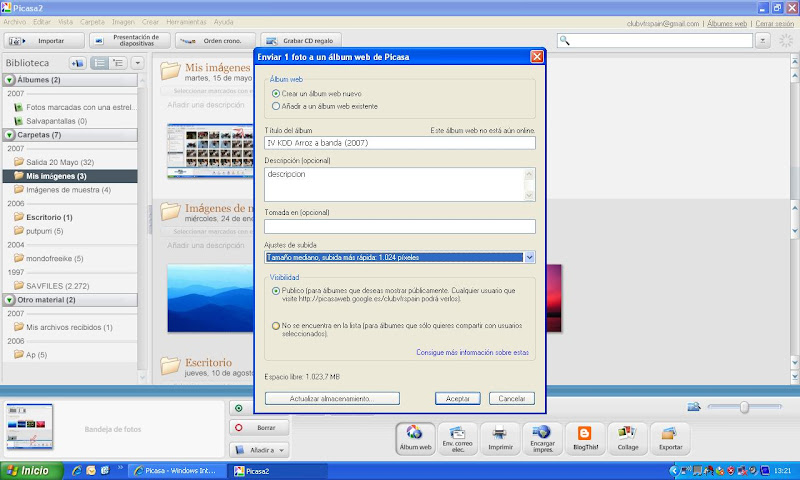Click the Aceptar button
Image resolution: width=800 pixels, height=480 pixels.
(x=458, y=398)
